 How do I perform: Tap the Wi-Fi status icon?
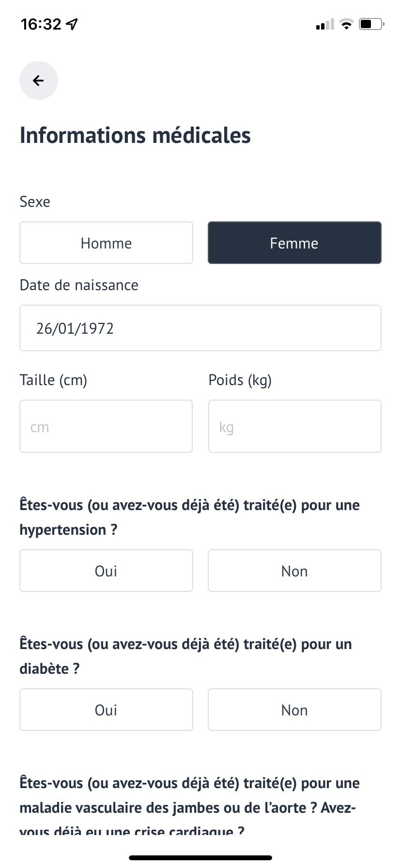coord(346,24)
